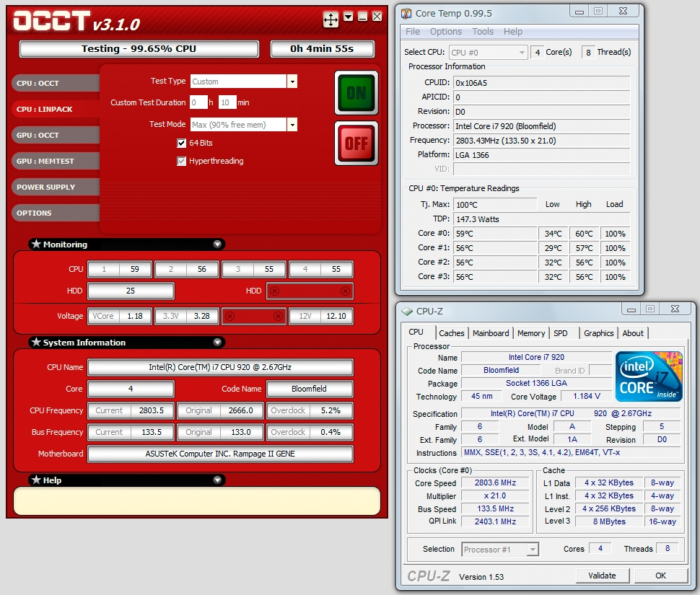Click left X icon in disabled voltage field
Image resolution: width=700 pixels, height=595 pixels.
click(x=229, y=316)
